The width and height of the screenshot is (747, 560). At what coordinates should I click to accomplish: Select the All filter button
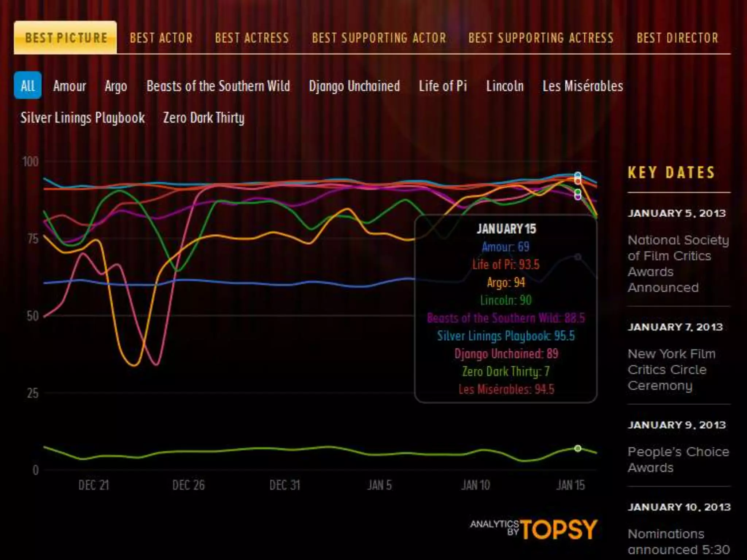coord(28,86)
